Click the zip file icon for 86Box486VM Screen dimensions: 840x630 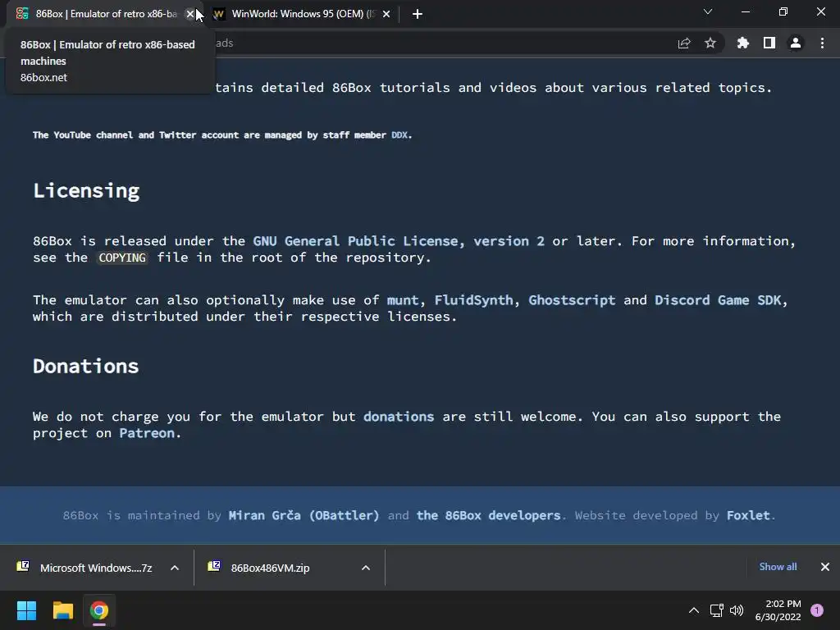(x=214, y=566)
